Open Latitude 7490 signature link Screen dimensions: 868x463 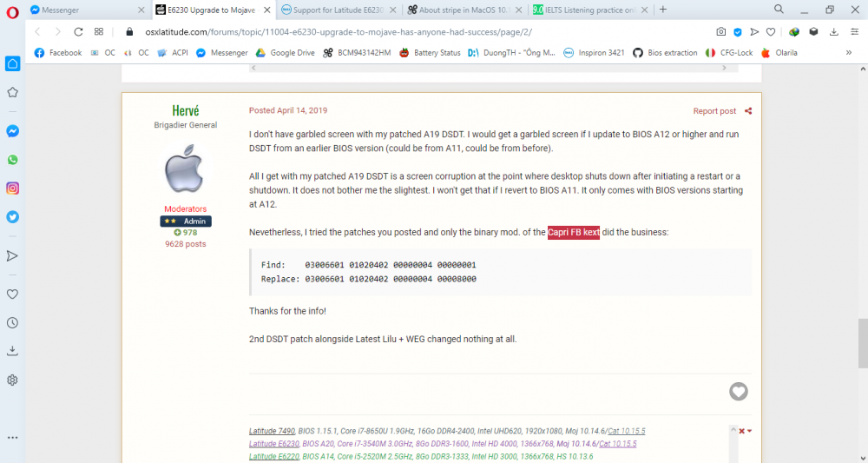coord(272,431)
